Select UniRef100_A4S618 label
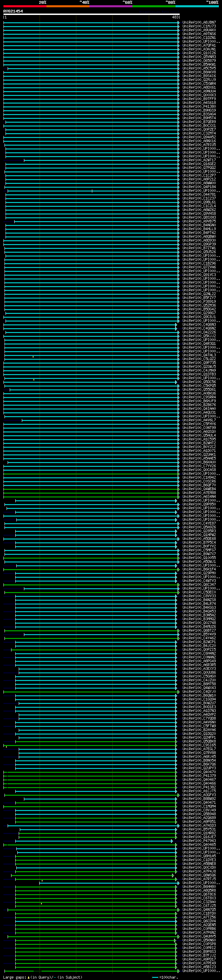The width and height of the screenshot is (222, 980). 199,103
